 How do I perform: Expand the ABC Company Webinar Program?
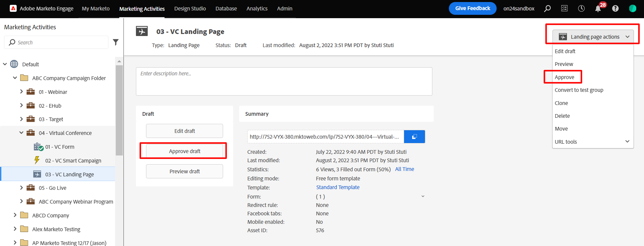click(21, 201)
